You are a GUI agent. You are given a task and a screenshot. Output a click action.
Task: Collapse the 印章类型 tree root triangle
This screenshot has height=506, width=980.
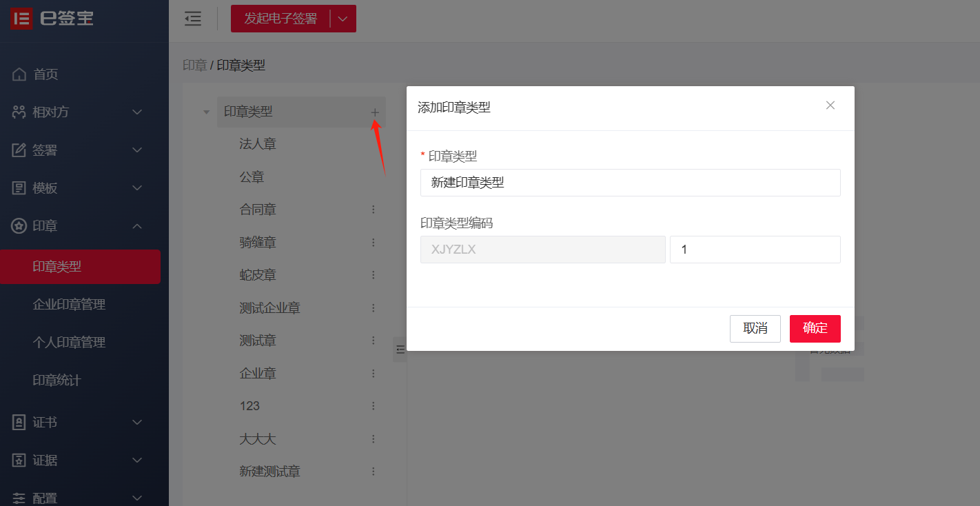click(206, 112)
